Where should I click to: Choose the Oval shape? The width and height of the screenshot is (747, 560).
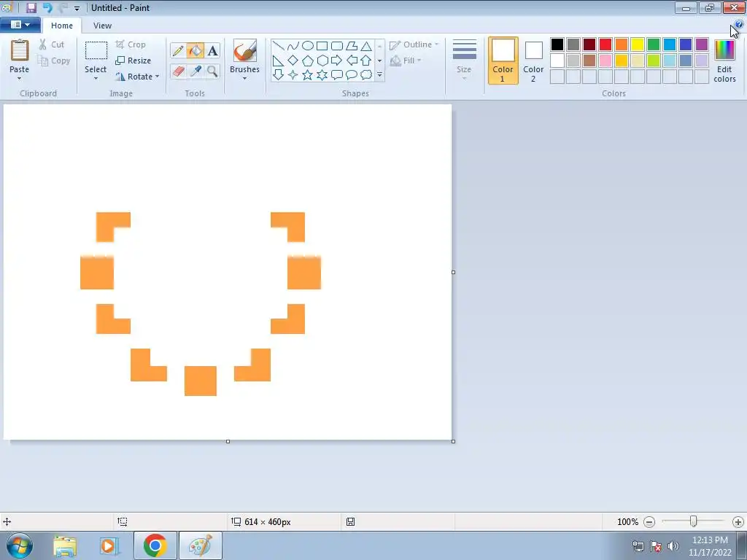click(x=308, y=46)
